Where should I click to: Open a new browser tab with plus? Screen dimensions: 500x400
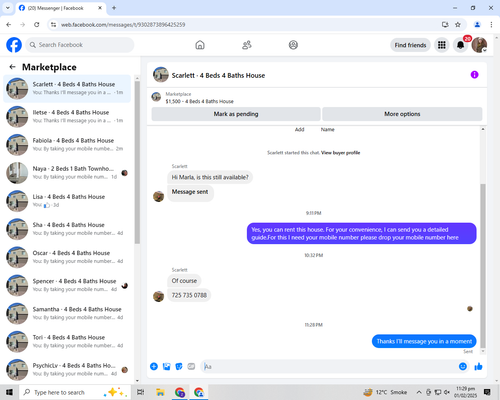pos(114,8)
